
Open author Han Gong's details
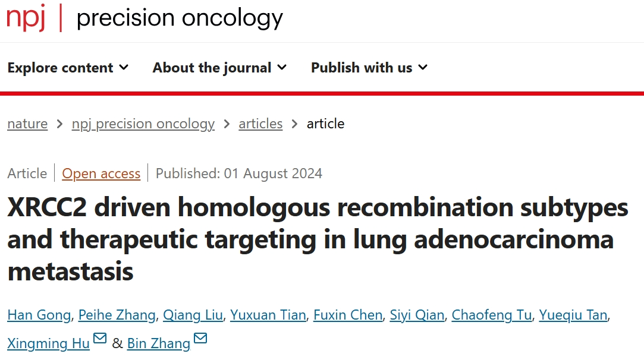click(x=39, y=315)
